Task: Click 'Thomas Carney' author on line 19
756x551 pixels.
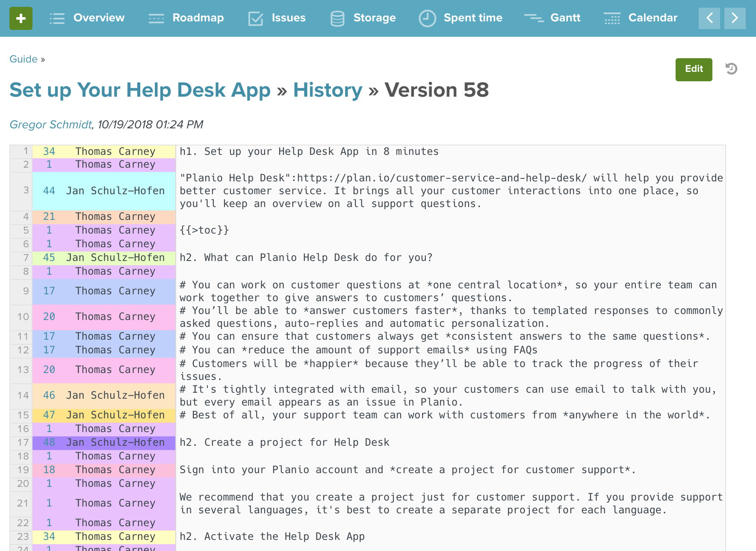Action: 115,470
